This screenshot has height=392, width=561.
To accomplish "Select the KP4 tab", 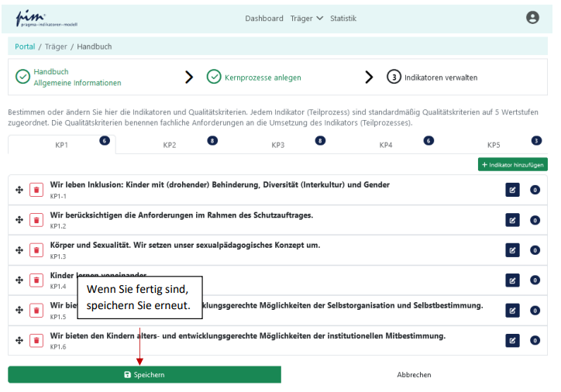I will (385, 145).
